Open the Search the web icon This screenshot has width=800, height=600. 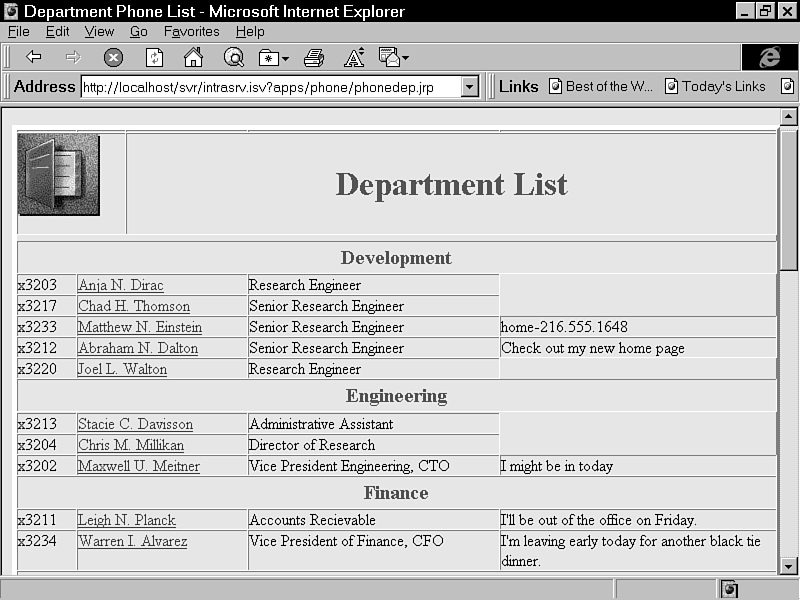(x=233, y=57)
